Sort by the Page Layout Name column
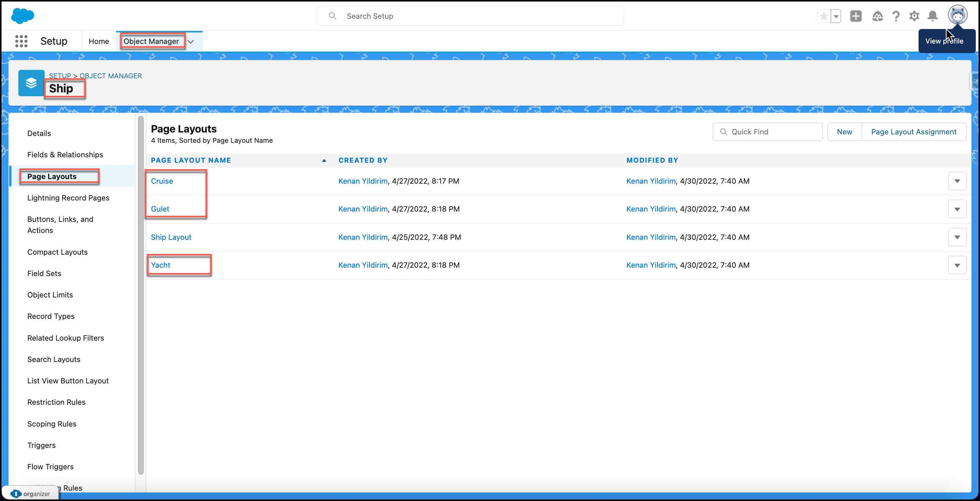The width and height of the screenshot is (980, 501). 191,160
